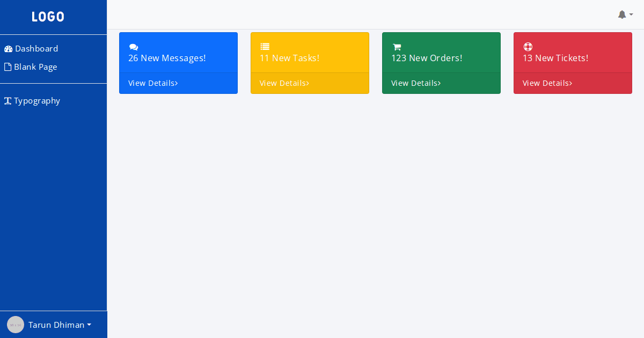
Task: View Details of new tickets
Action: coord(547,83)
